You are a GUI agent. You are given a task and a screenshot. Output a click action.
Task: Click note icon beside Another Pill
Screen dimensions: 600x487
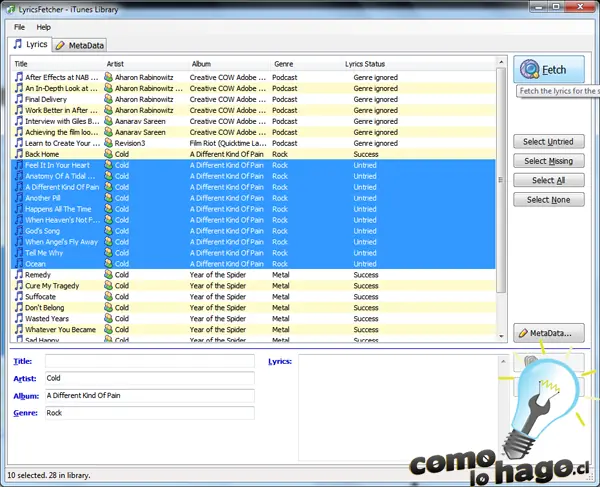click(x=19, y=197)
